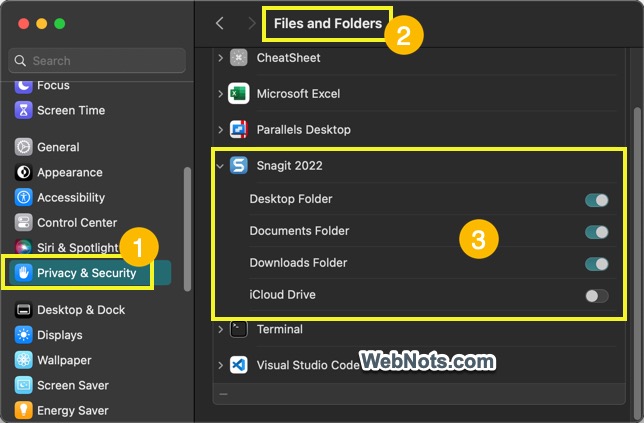Click the Displays sun icon
Viewport: 644px width, 423px height.
[23, 335]
